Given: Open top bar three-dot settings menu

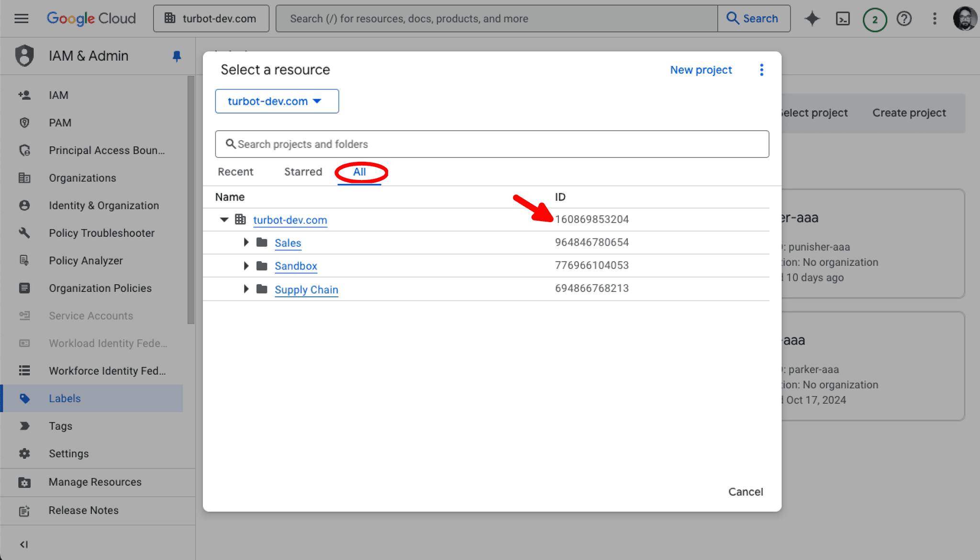Looking at the screenshot, I should click(935, 19).
